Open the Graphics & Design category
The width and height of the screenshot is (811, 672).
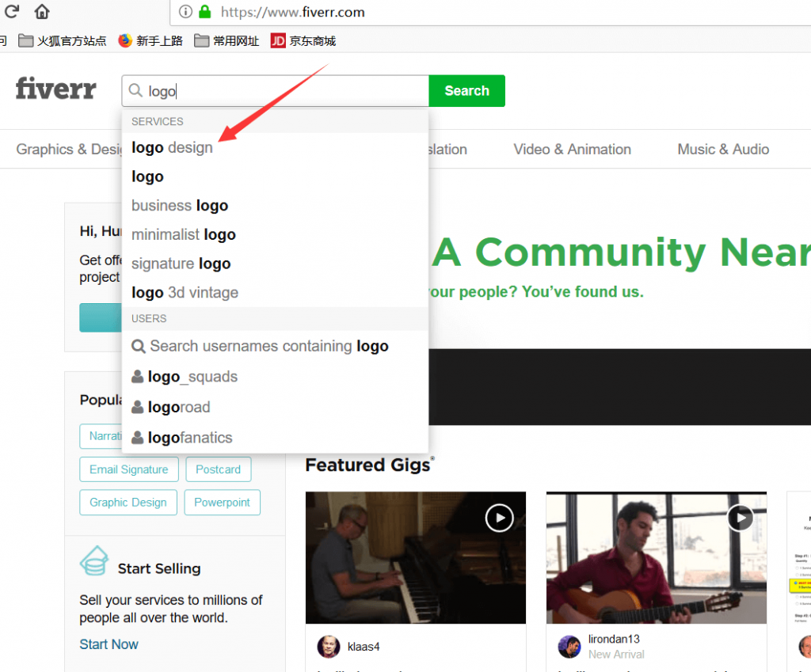tap(69, 150)
